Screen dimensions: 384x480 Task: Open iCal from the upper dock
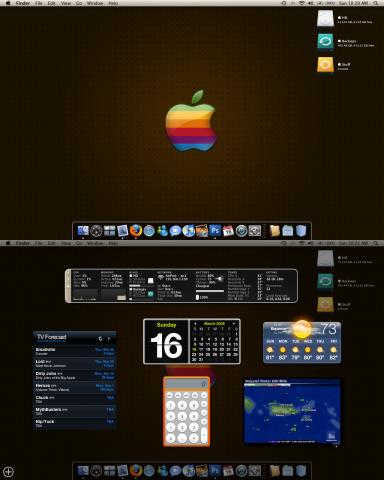[228, 231]
